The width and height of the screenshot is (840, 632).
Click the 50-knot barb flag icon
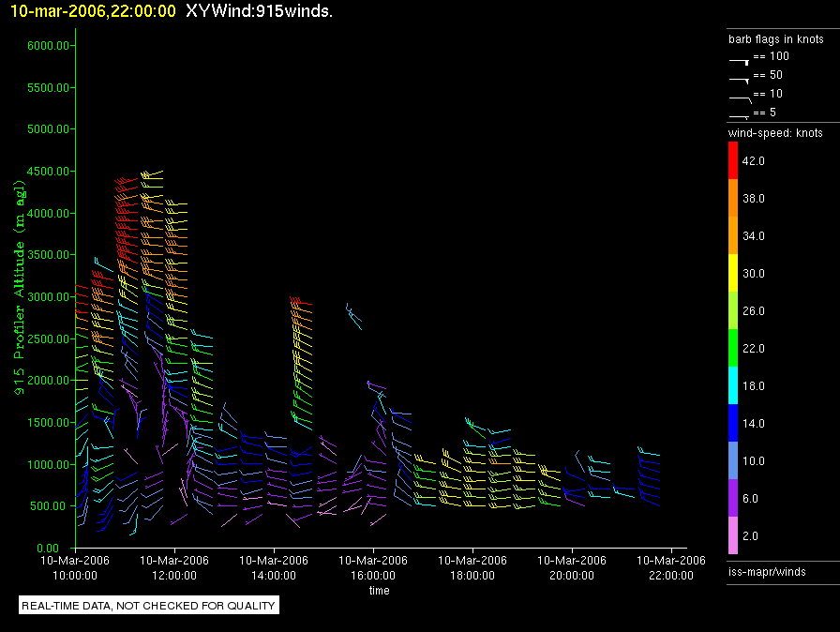[740, 78]
